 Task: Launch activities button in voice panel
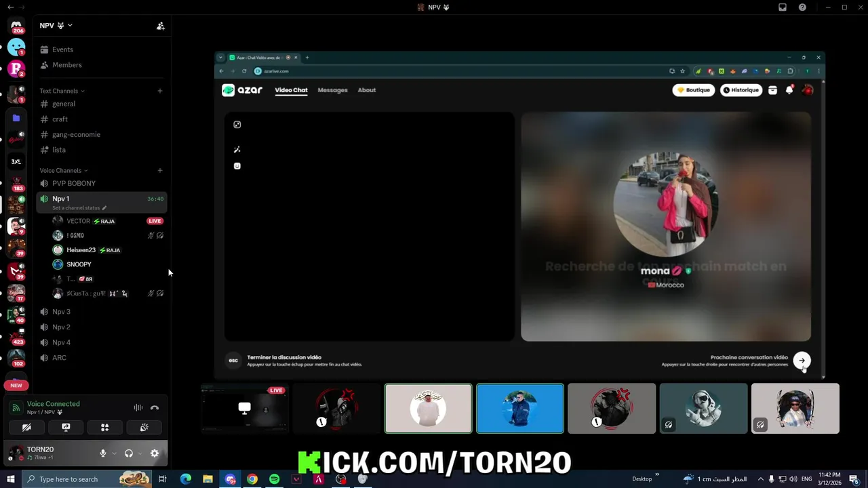105,428
